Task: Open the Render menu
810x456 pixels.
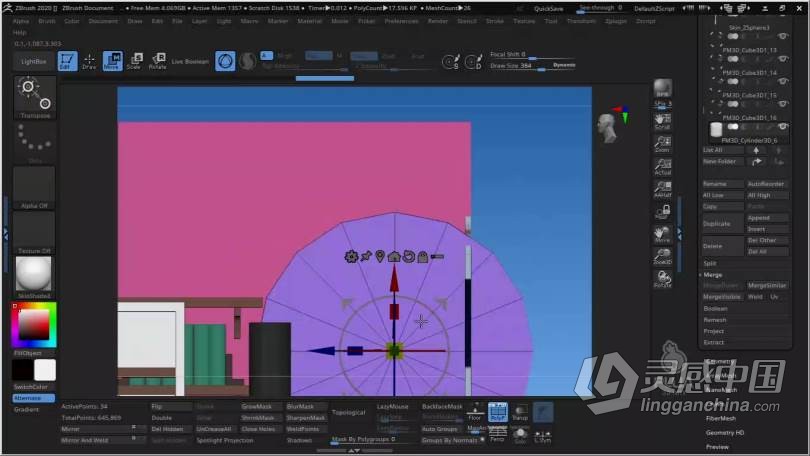Action: [438, 21]
